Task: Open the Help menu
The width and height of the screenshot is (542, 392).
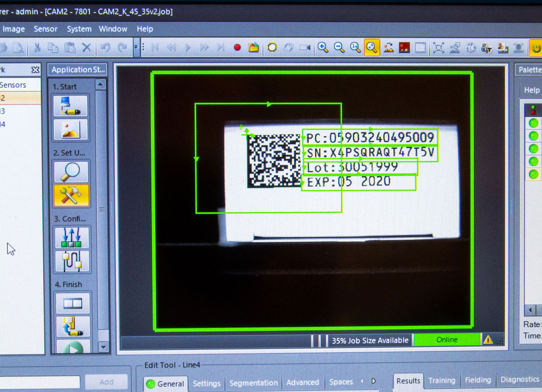Action: coord(145,29)
